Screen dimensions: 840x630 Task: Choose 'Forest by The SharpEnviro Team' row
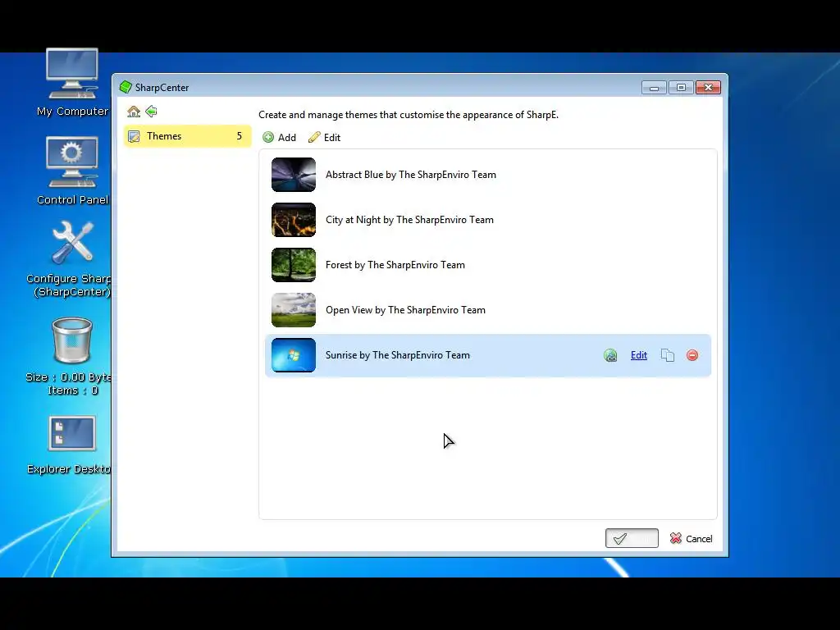point(487,265)
